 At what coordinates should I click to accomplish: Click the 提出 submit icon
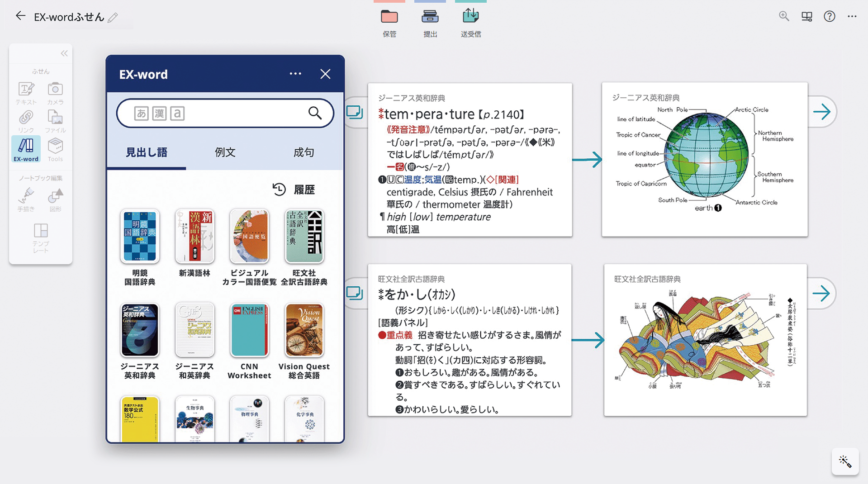(x=430, y=17)
